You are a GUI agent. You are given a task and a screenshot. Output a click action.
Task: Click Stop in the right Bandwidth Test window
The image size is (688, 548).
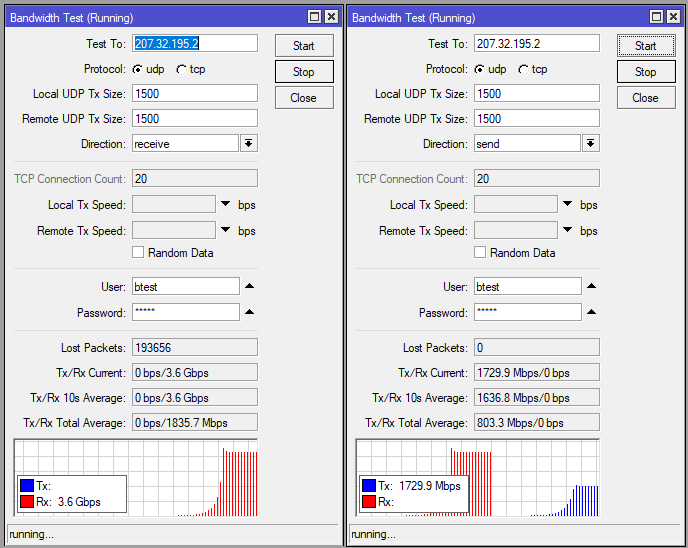[x=646, y=72]
